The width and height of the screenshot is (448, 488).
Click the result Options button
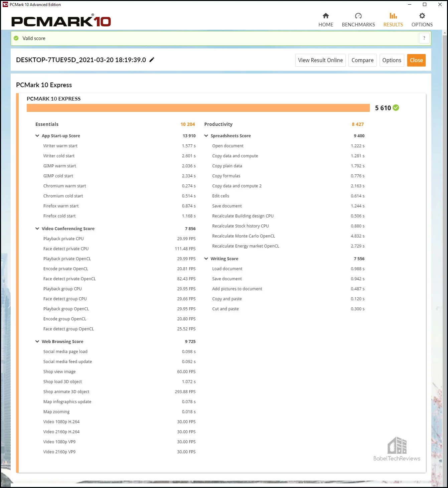(392, 60)
